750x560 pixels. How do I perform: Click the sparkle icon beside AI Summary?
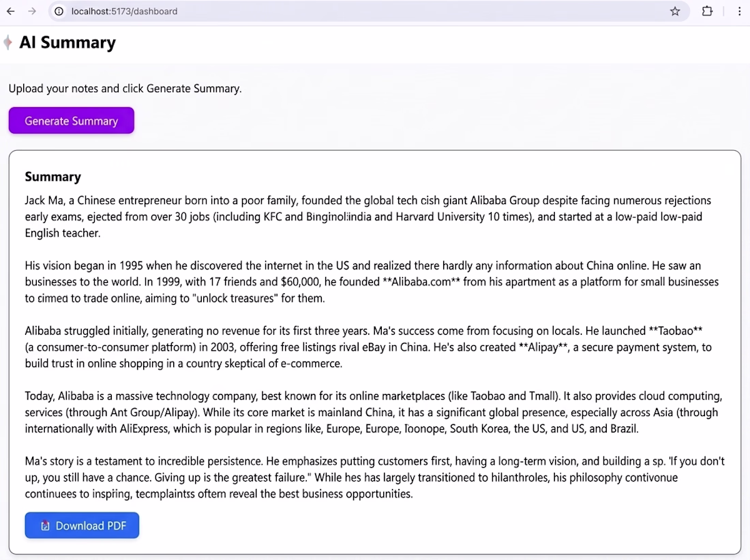click(x=7, y=42)
